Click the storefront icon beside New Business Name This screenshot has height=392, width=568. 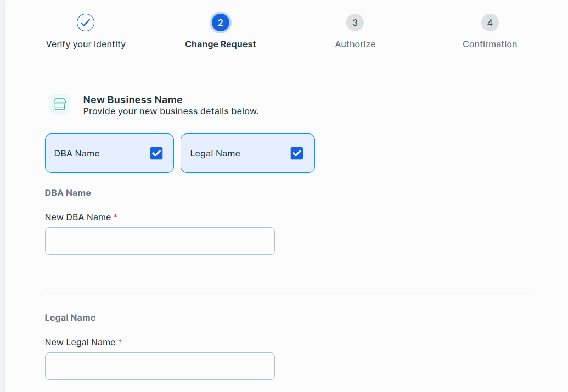click(x=60, y=104)
